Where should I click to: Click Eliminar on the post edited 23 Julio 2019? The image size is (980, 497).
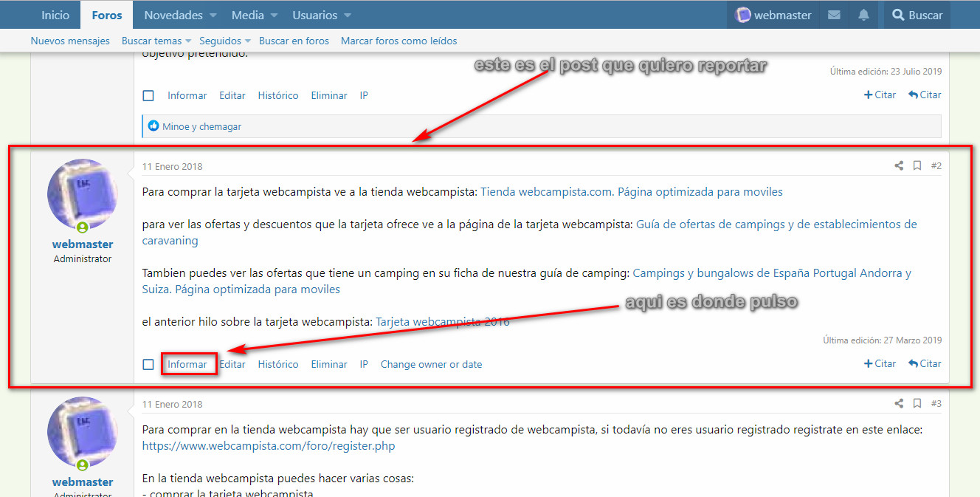[329, 95]
